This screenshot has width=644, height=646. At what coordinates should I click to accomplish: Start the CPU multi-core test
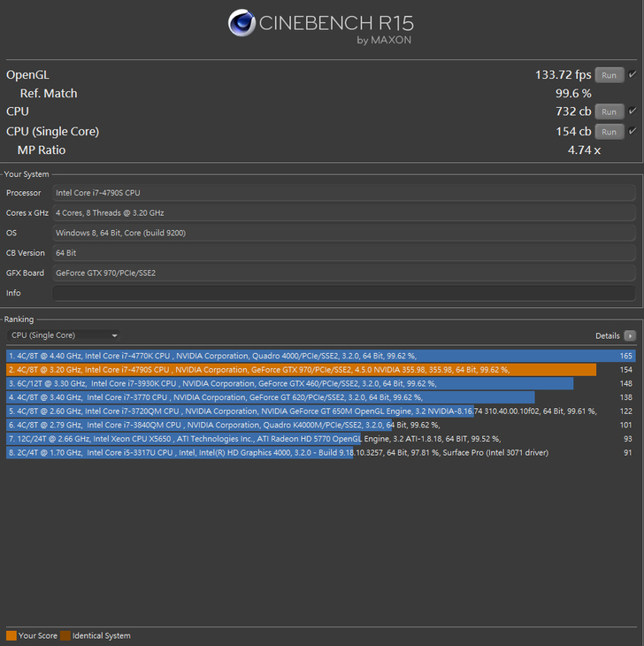[609, 112]
